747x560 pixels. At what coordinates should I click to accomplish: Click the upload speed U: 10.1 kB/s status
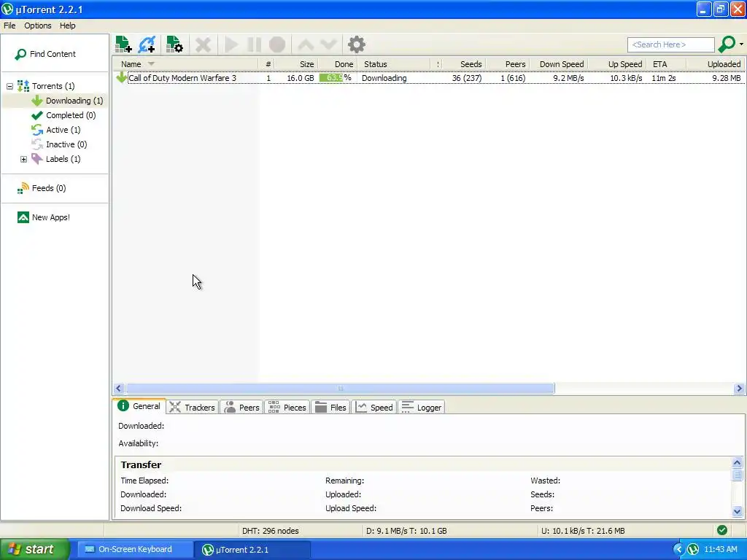583,531
